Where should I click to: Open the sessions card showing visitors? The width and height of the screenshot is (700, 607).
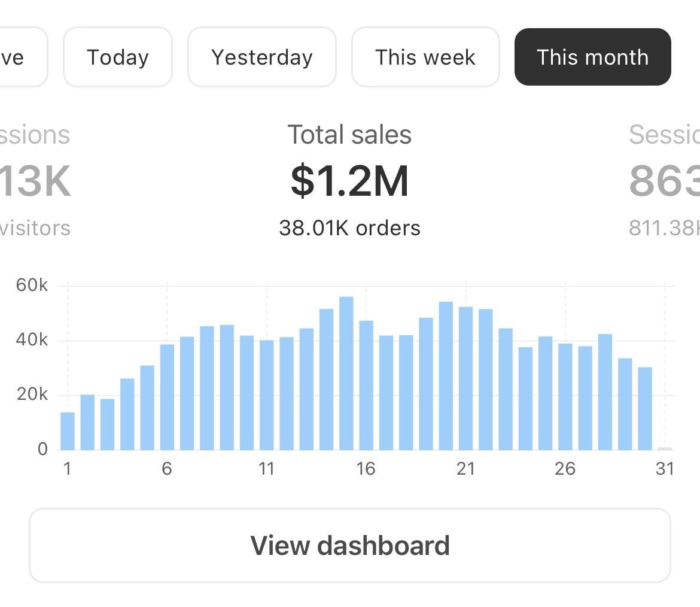tap(35, 180)
